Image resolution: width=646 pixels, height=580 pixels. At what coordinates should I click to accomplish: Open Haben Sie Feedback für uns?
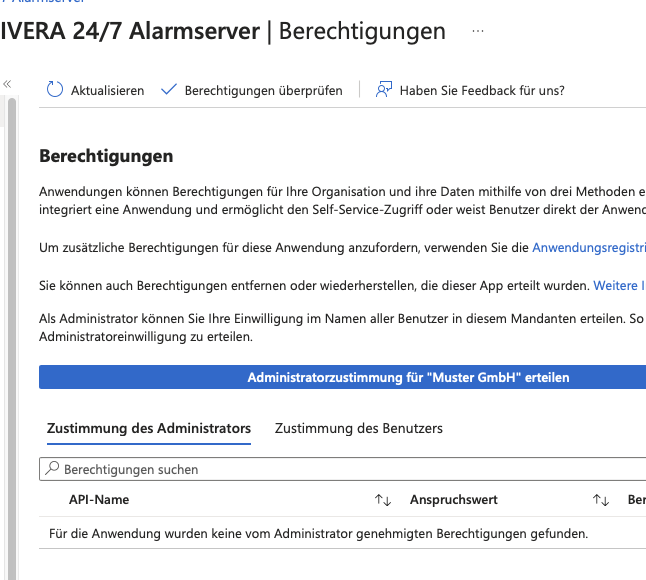pyautogui.click(x=481, y=90)
